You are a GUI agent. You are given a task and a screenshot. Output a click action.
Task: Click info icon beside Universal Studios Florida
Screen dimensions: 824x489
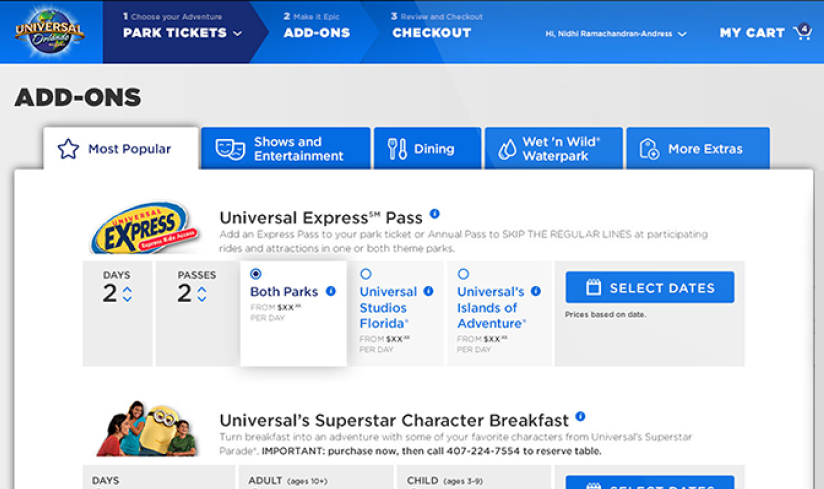[x=428, y=291]
